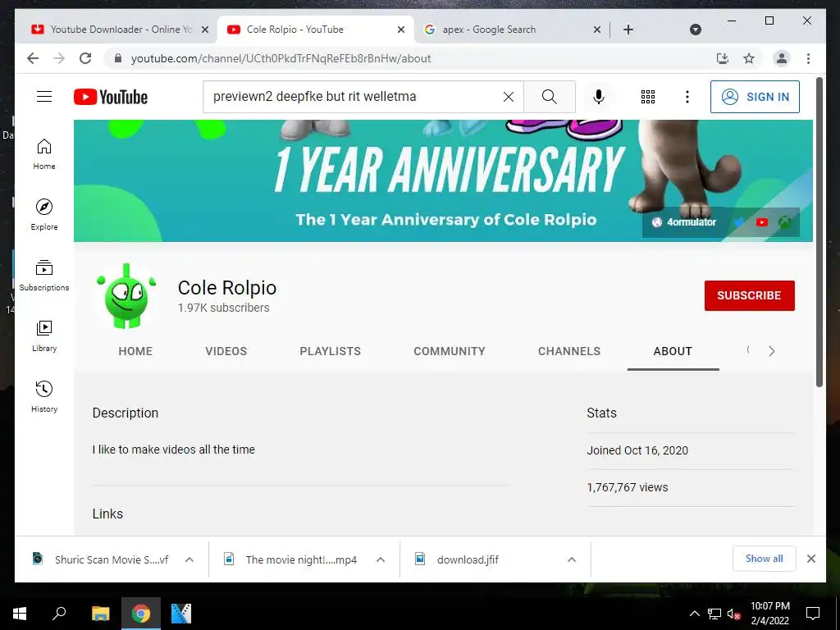Open Explore in the sidebar
Viewport: 840px width, 630px height.
click(x=44, y=215)
